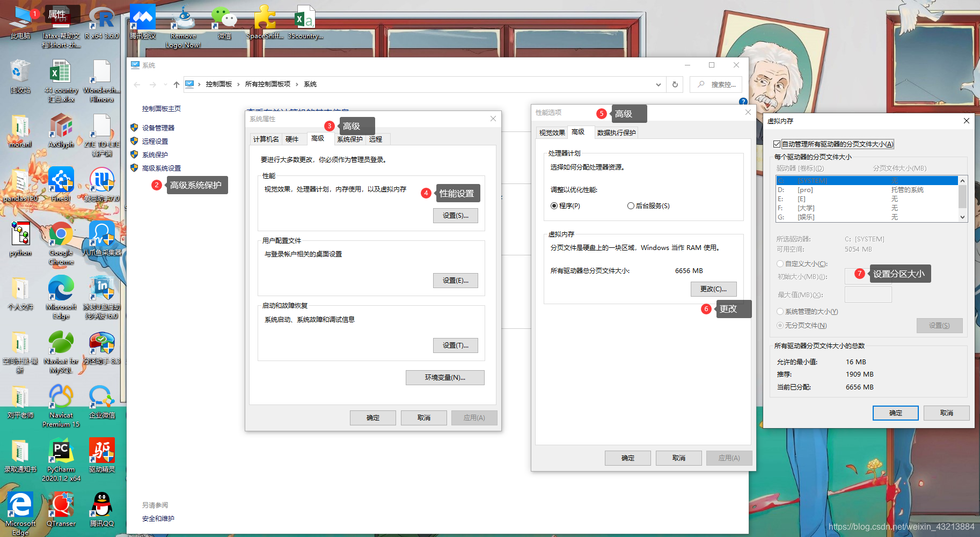
Task: Switch to the 数据执行保护 tab
Action: coord(617,133)
